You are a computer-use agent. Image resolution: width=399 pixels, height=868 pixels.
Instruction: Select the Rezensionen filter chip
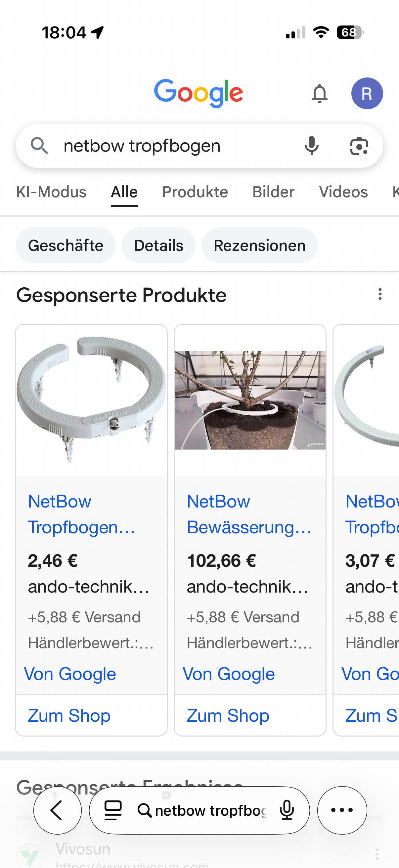coord(260,245)
